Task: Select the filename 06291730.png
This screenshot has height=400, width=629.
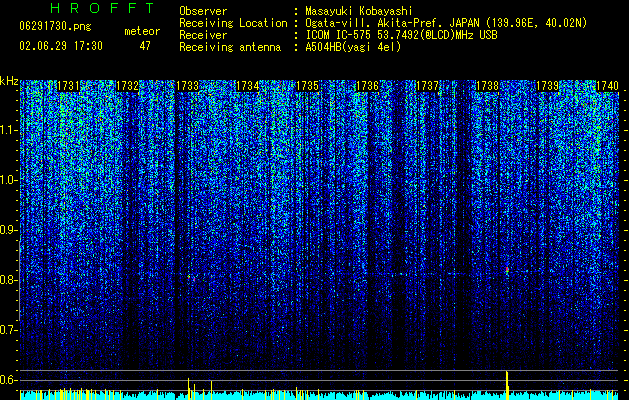Action: pyautogui.click(x=55, y=27)
